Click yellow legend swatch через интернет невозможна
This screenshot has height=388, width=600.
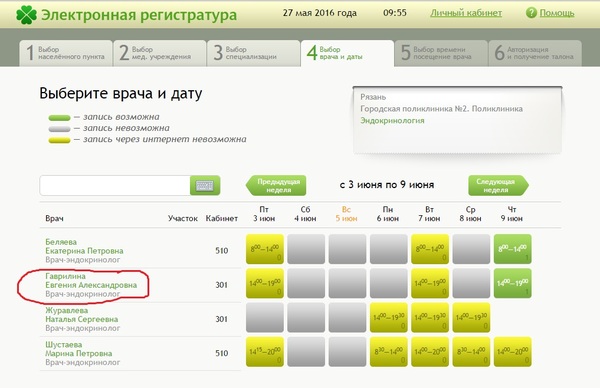click(x=59, y=140)
